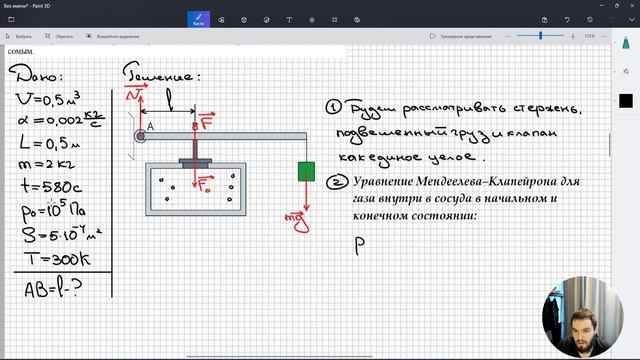
Task: Expand the top bar chevron
Action: pyautogui.click(x=631, y=20)
